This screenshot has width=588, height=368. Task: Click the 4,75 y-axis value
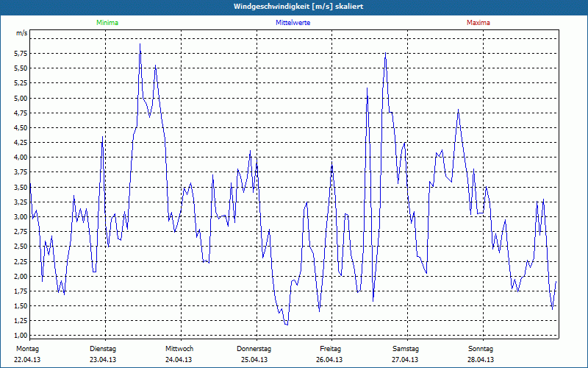21,113
